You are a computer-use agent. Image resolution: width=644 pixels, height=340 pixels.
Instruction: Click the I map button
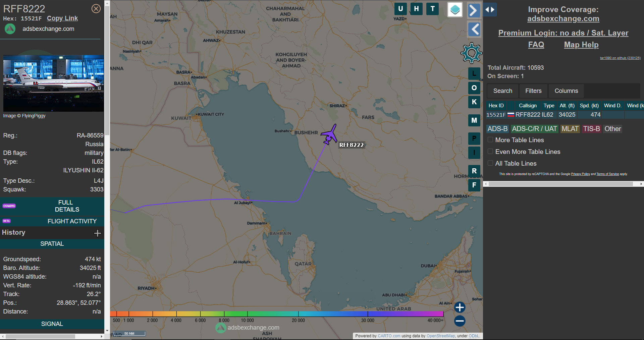point(474,153)
